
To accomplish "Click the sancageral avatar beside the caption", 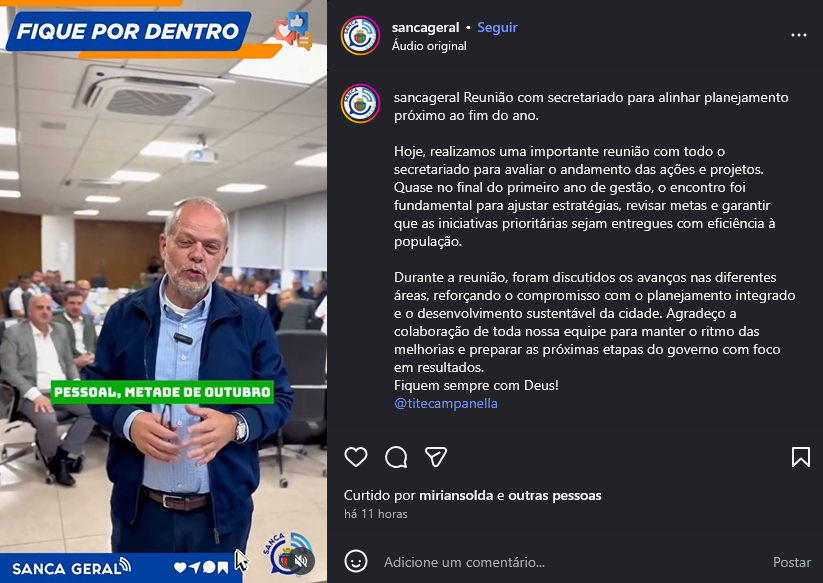I will click(x=360, y=103).
